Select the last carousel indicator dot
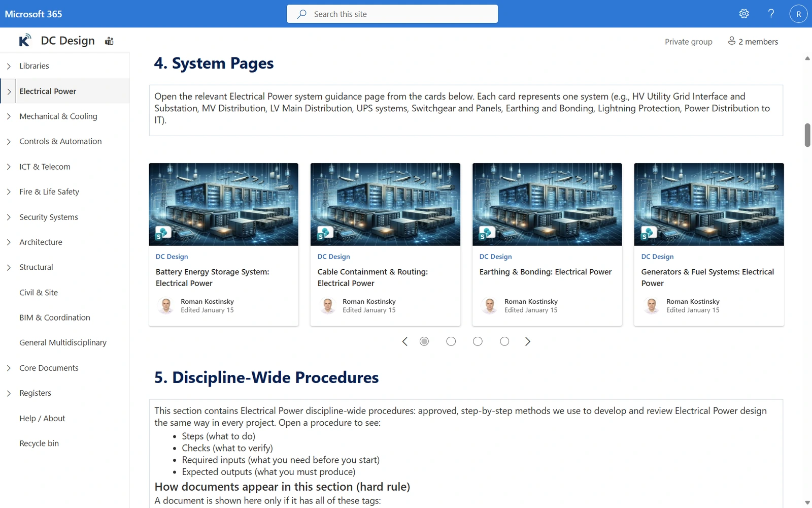This screenshot has height=508, width=812. point(504,341)
